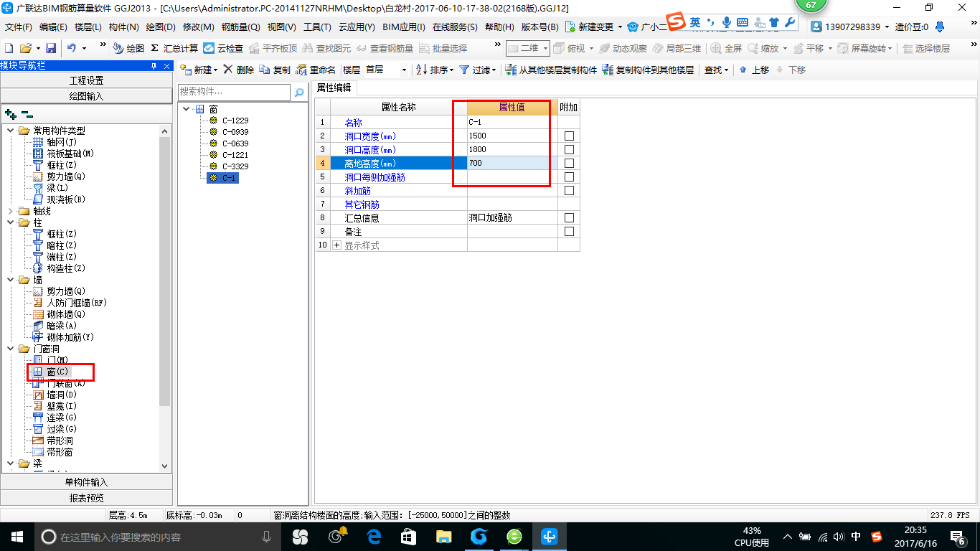Click 复制构件到其他楼层 toolbar button
Viewport: 980px width, 551px height.
648,70
